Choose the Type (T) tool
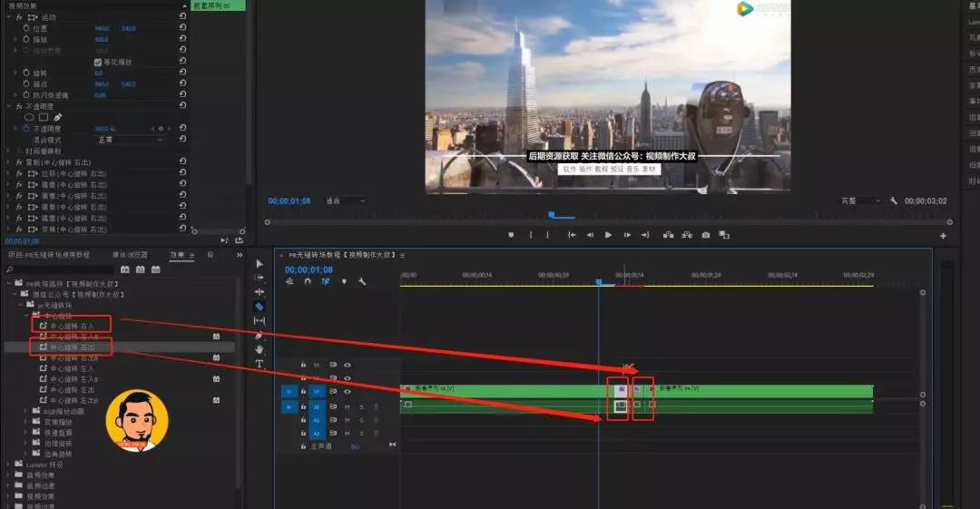 (x=260, y=364)
